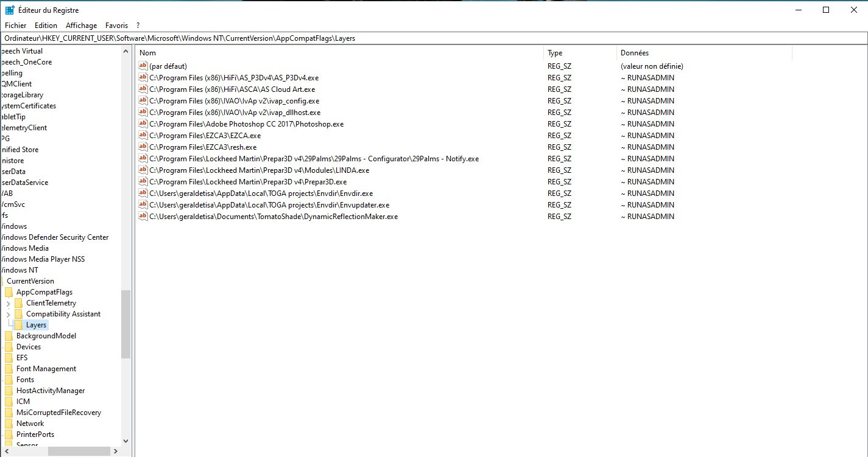Select the SystemCertificates key in tree
Screen dimensions: 868x457
(28, 106)
